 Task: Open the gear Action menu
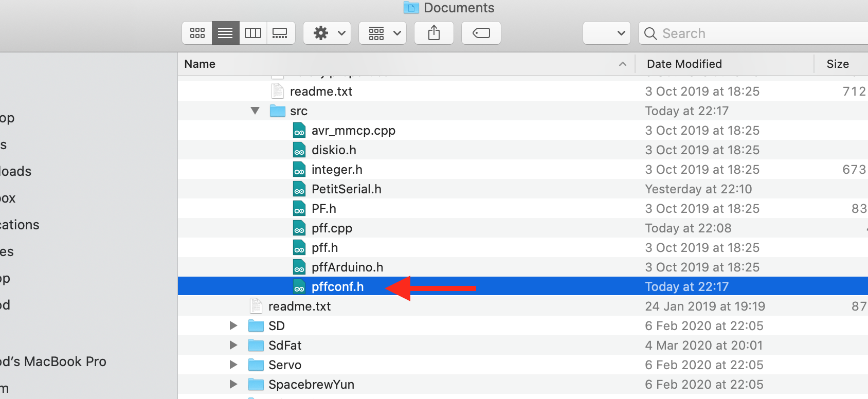click(x=327, y=33)
